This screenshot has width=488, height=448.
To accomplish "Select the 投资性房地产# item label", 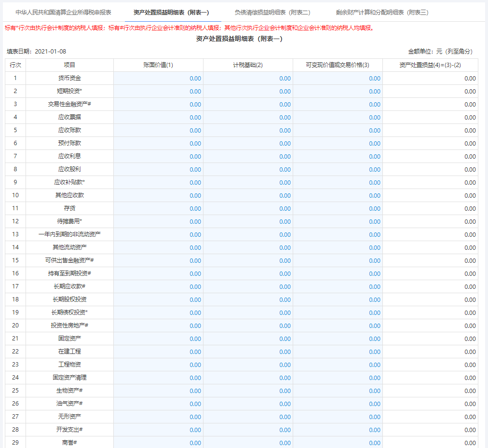I will click(x=69, y=326).
